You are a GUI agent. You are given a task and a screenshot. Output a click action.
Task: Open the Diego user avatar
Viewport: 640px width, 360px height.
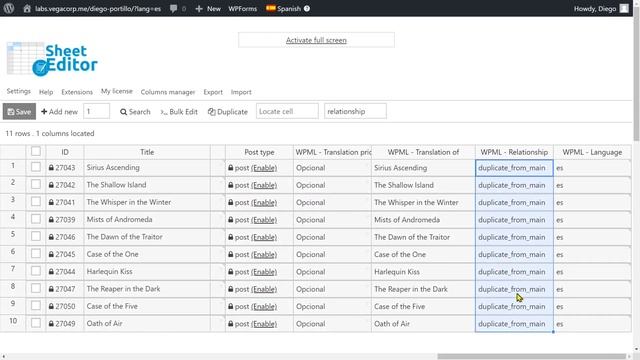[624, 8]
